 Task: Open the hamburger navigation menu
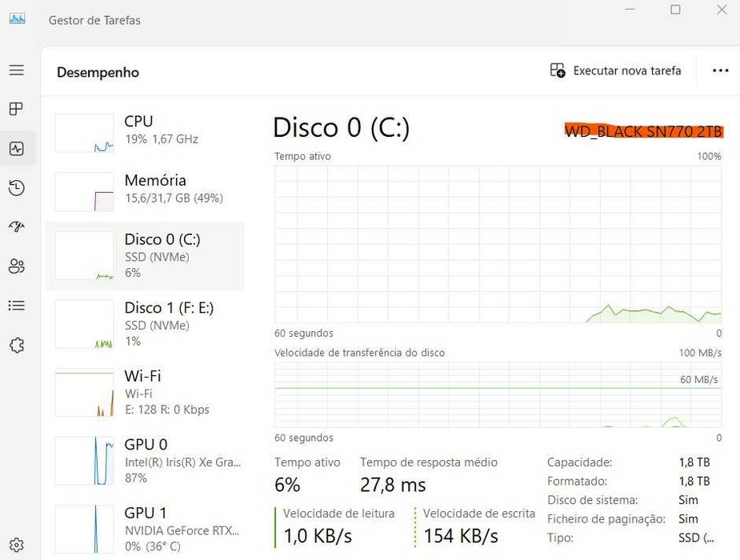(17, 70)
